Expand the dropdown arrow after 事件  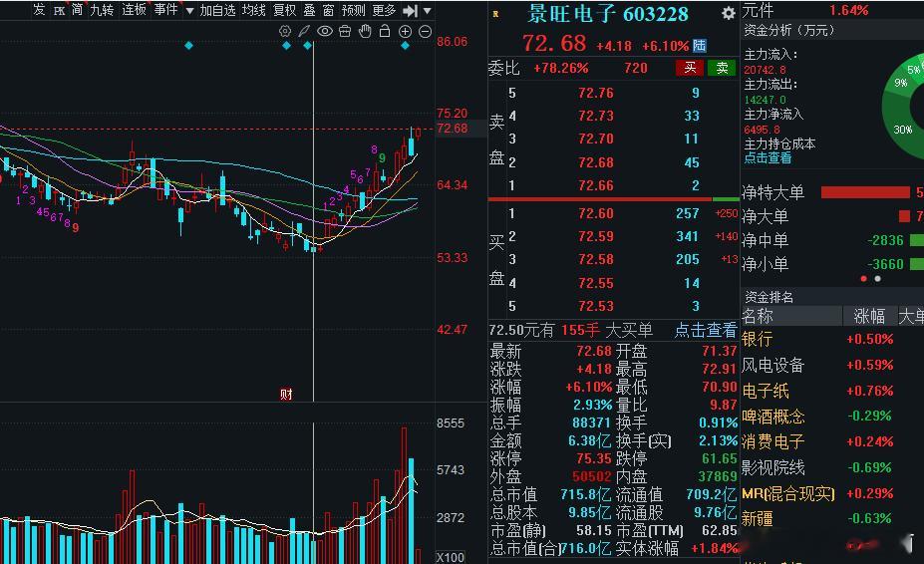pyautogui.click(x=189, y=11)
